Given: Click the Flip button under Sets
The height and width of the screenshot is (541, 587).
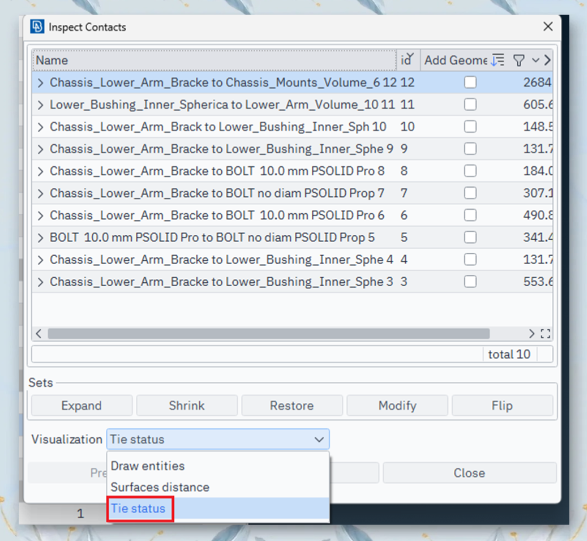Looking at the screenshot, I should tap(502, 405).
